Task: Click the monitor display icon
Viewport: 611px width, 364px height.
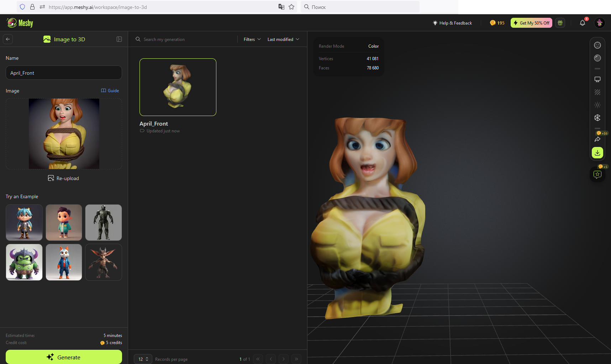Action: [x=597, y=79]
